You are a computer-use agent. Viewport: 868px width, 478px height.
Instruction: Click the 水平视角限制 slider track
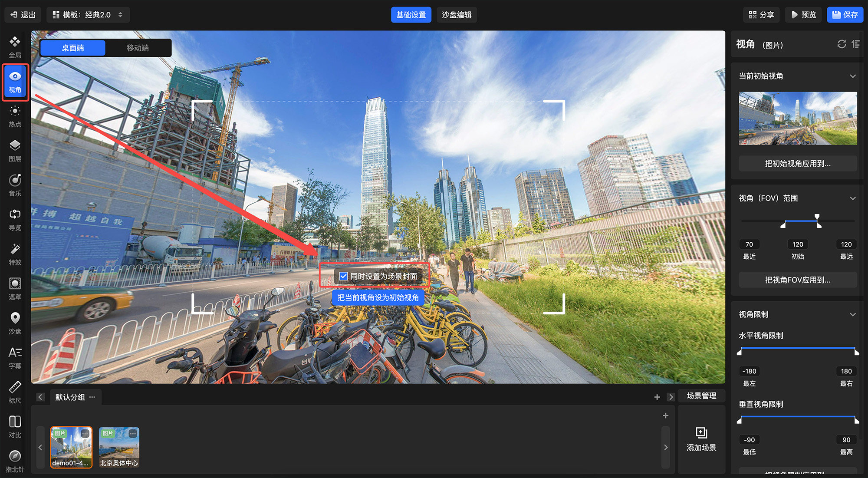tap(798, 348)
